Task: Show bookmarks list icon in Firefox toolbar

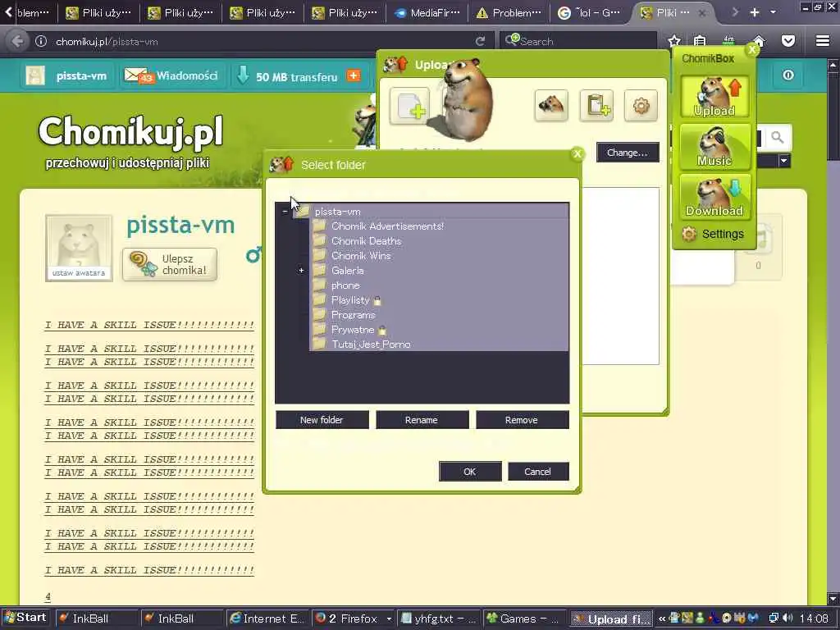Action: click(700, 41)
